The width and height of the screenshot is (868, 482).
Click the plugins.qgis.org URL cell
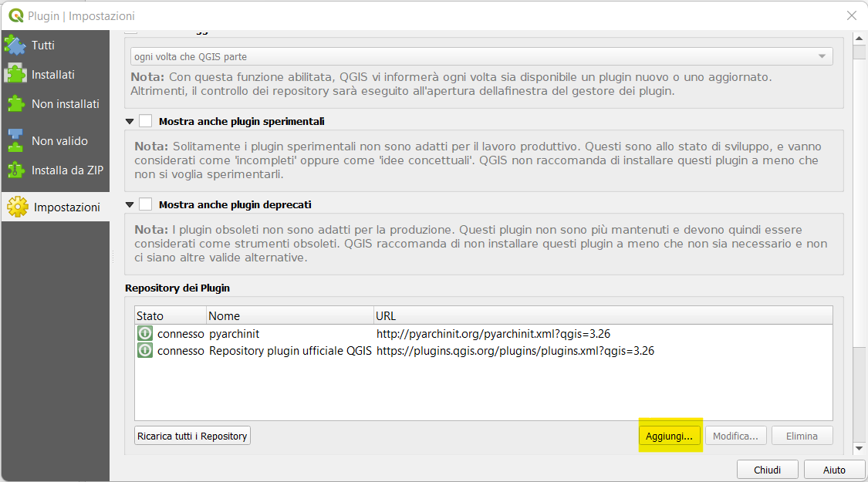click(515, 350)
